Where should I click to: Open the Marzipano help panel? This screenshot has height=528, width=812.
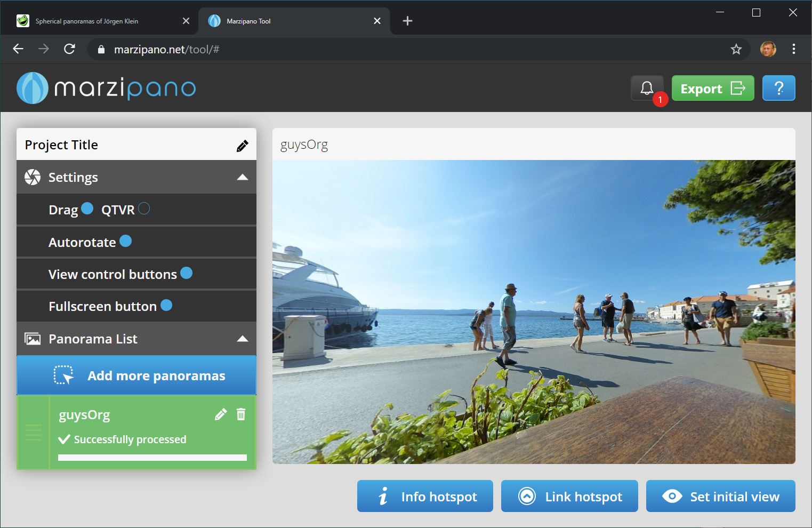click(779, 87)
